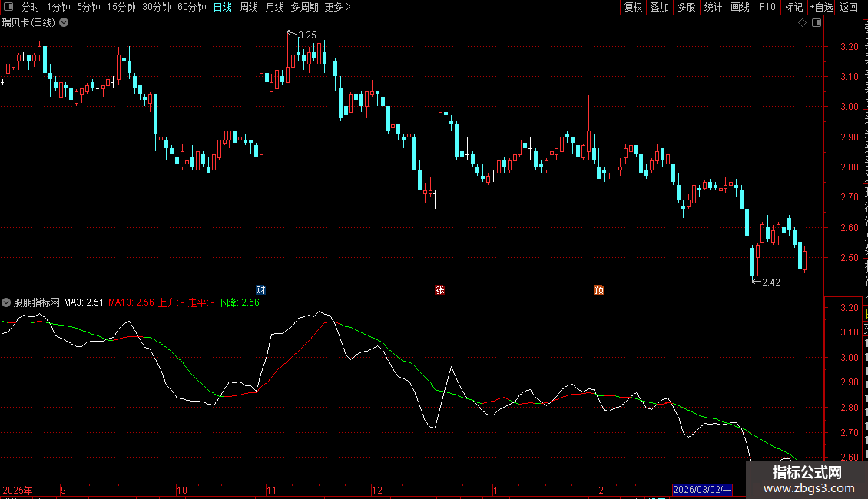Click the 3.25 high price annotation
The height and width of the screenshot is (499, 868).
307,35
